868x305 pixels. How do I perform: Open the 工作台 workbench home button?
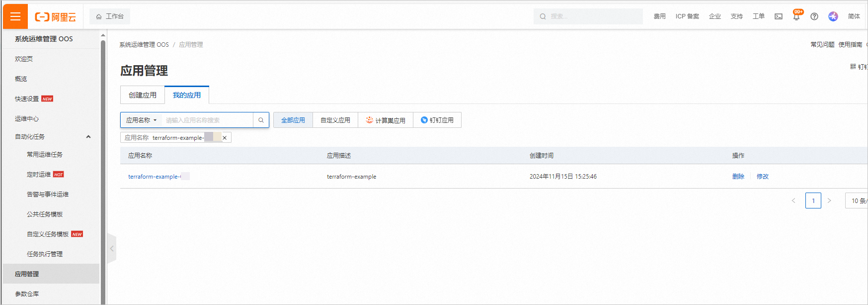coord(110,16)
